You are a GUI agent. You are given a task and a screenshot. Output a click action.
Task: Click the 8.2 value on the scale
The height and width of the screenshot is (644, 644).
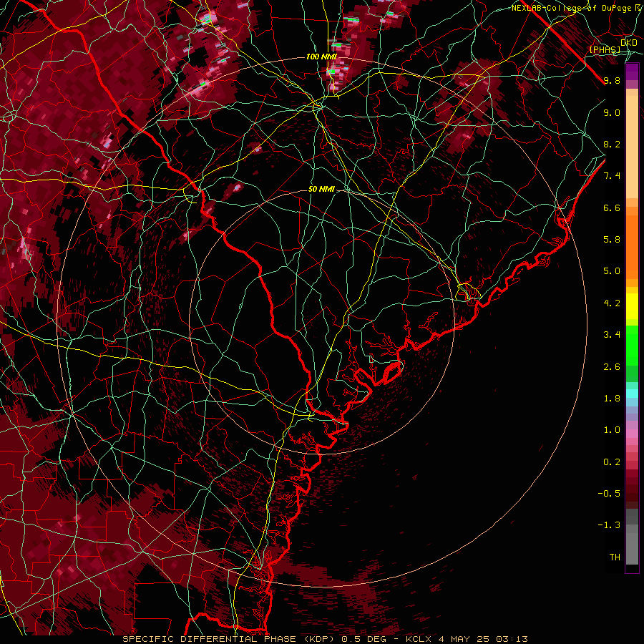[612, 144]
